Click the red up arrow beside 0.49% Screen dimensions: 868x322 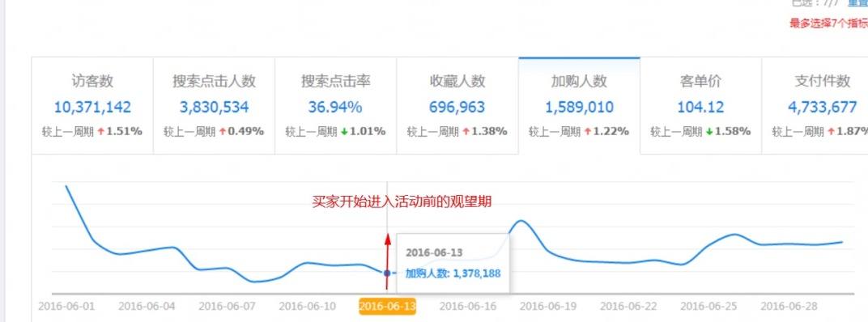[x=223, y=132]
